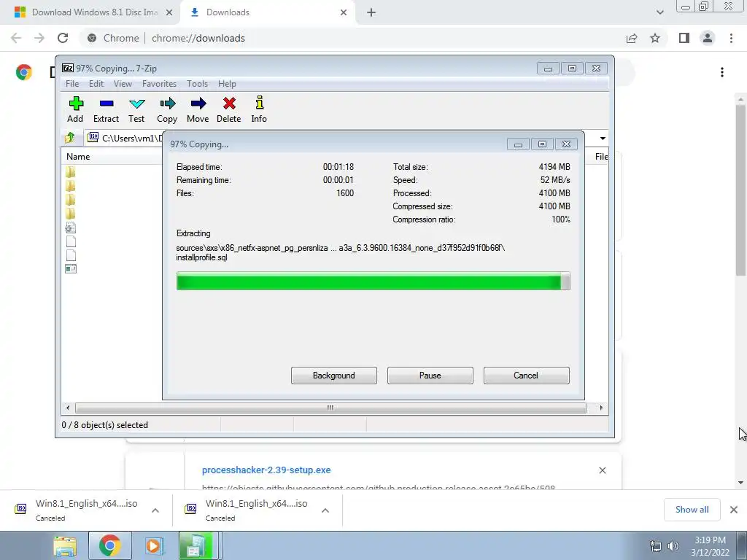The image size is (747, 560).
Task: Click Show all downloads button
Action: [692, 510]
